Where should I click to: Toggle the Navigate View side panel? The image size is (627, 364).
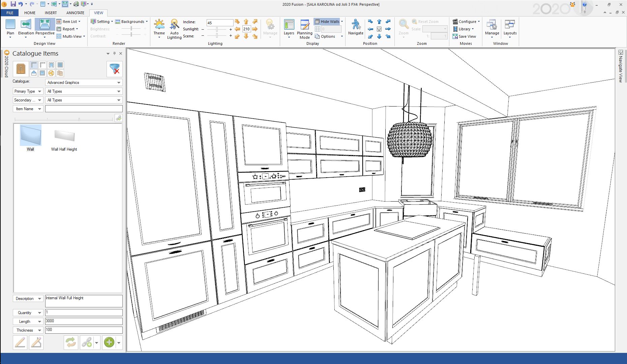pos(621,66)
